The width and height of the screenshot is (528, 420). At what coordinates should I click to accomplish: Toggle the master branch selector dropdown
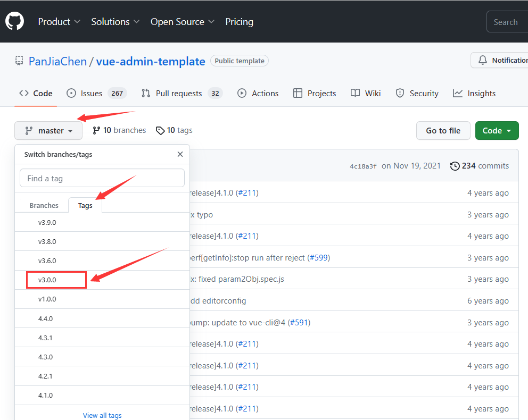(x=48, y=130)
